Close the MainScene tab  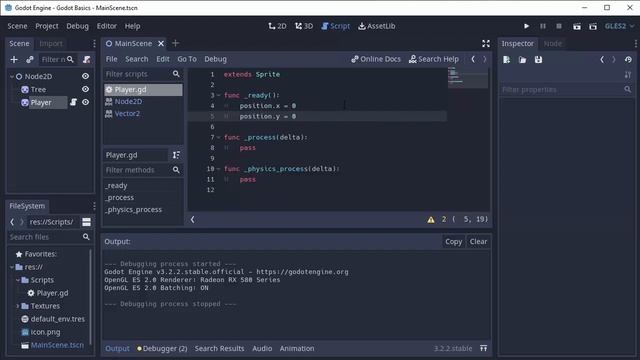[161, 43]
